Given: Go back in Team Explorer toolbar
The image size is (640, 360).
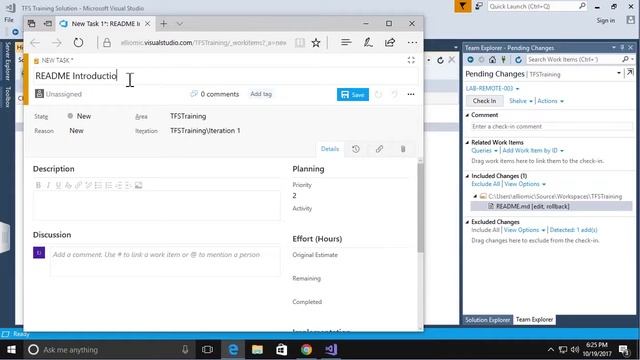Looking at the screenshot, I should tap(470, 60).
